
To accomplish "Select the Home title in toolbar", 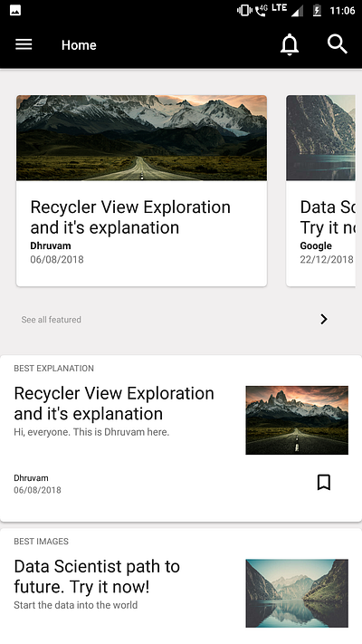I will click(79, 44).
